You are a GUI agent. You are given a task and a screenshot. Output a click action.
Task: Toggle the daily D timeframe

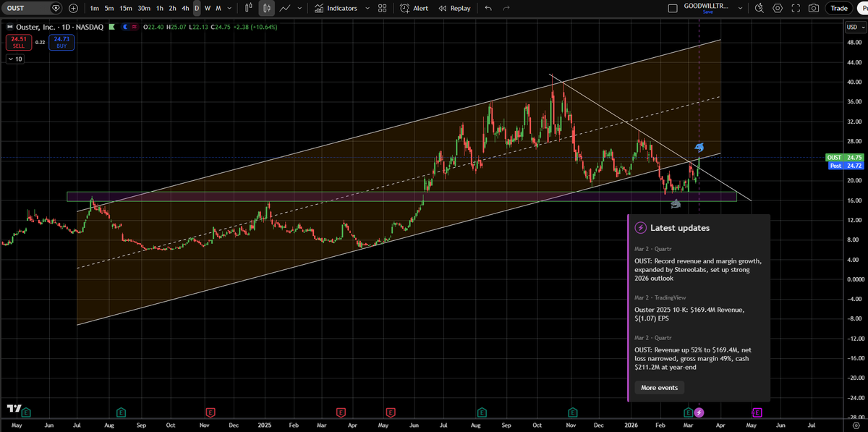pyautogui.click(x=197, y=8)
